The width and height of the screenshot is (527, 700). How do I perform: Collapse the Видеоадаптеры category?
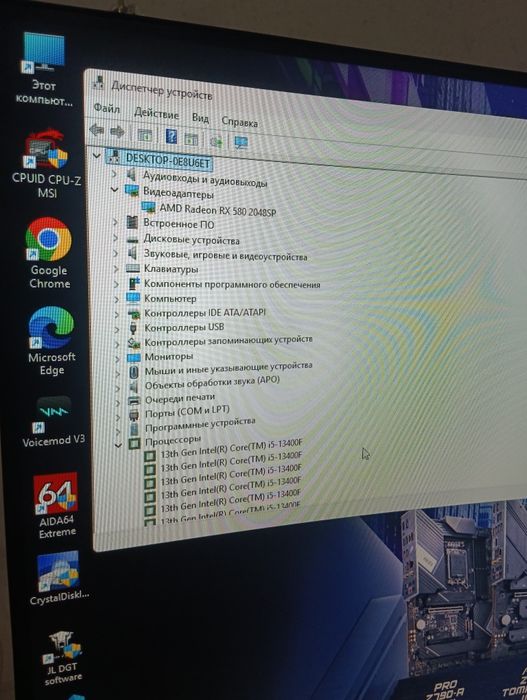[x=115, y=190]
